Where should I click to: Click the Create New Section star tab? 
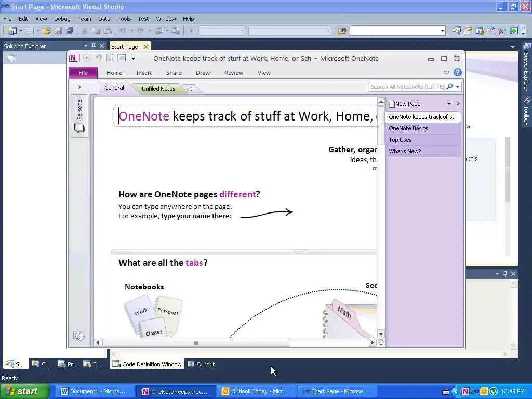(191, 89)
